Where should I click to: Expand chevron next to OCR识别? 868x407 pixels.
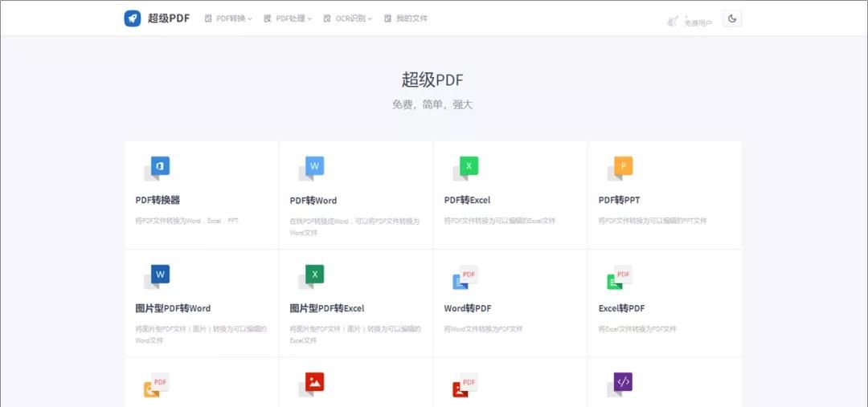pos(370,18)
